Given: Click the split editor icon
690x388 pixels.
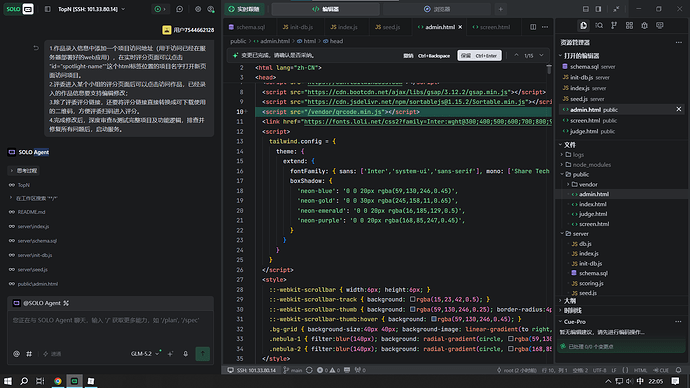Looking at the screenshot, I should 533,27.
